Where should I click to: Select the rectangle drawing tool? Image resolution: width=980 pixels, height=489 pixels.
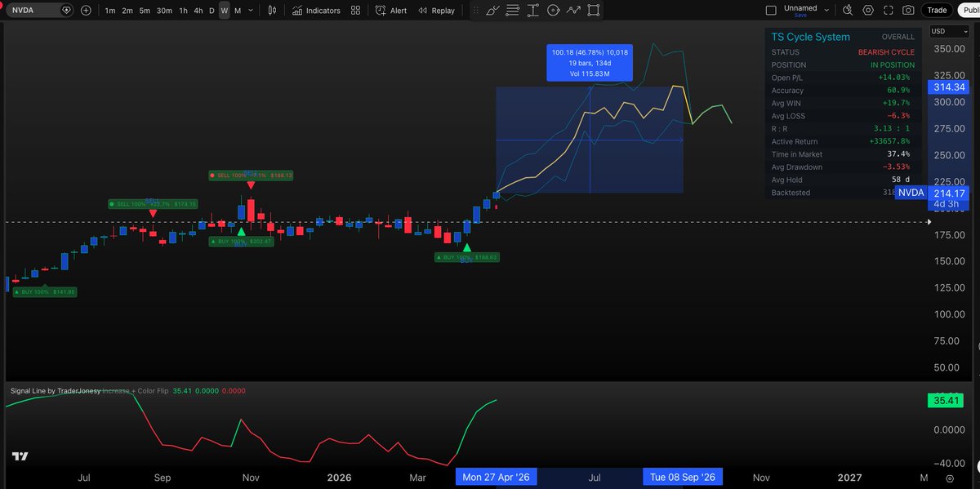pos(594,11)
